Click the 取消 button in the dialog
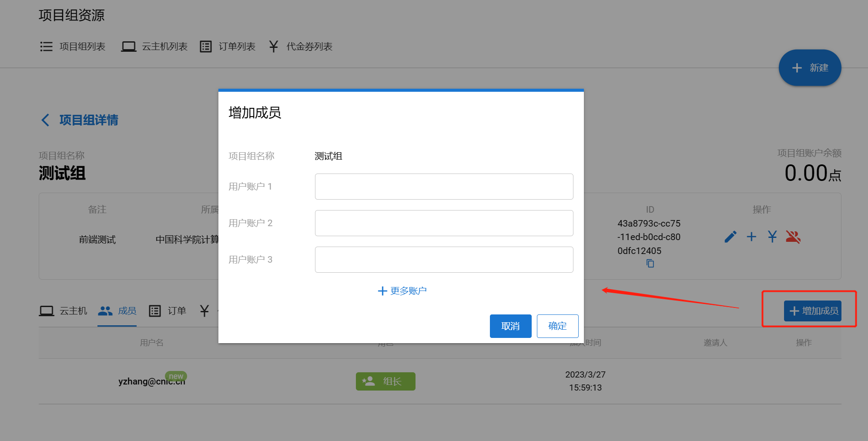868x441 pixels. [510, 326]
